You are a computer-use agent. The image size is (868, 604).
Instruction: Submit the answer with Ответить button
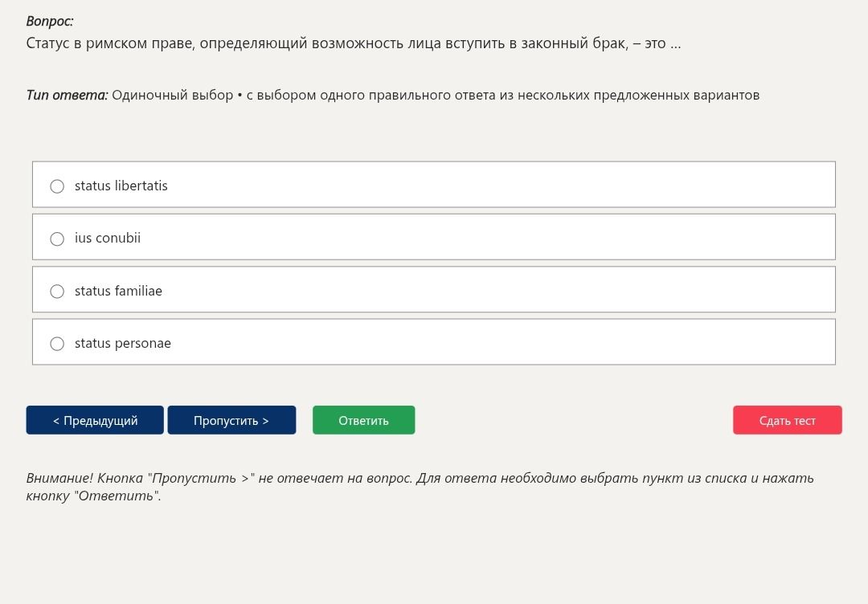point(363,420)
